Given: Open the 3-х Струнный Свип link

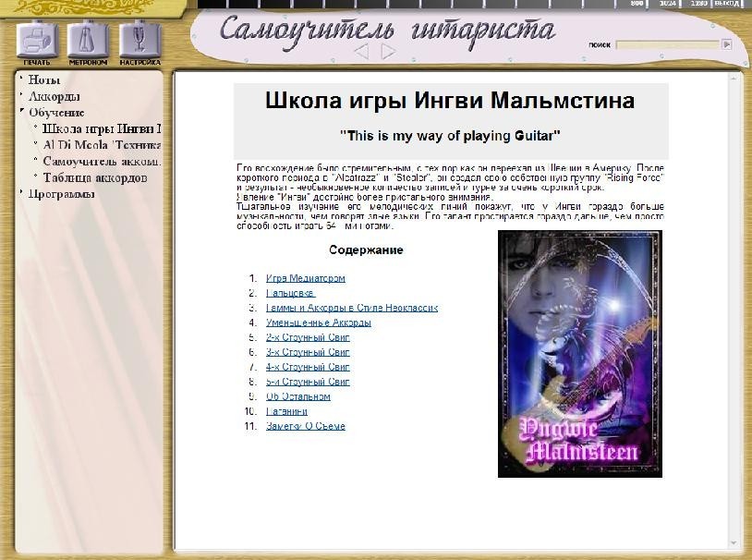Looking at the screenshot, I should tap(308, 352).
